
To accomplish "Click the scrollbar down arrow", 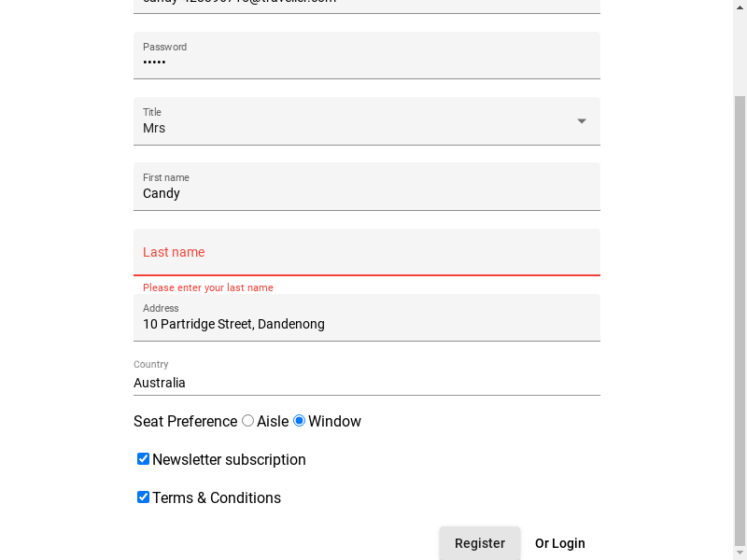I will click(740, 553).
